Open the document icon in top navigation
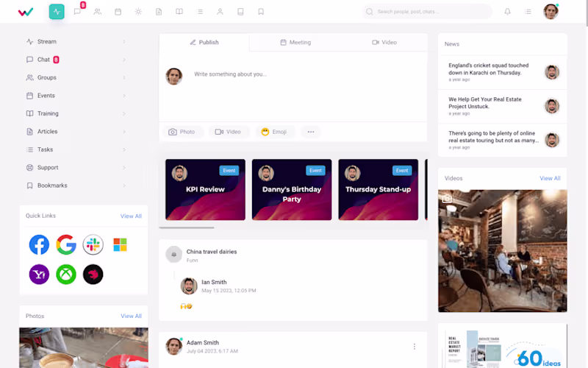Screen dimensions: 588x368 pos(159,12)
